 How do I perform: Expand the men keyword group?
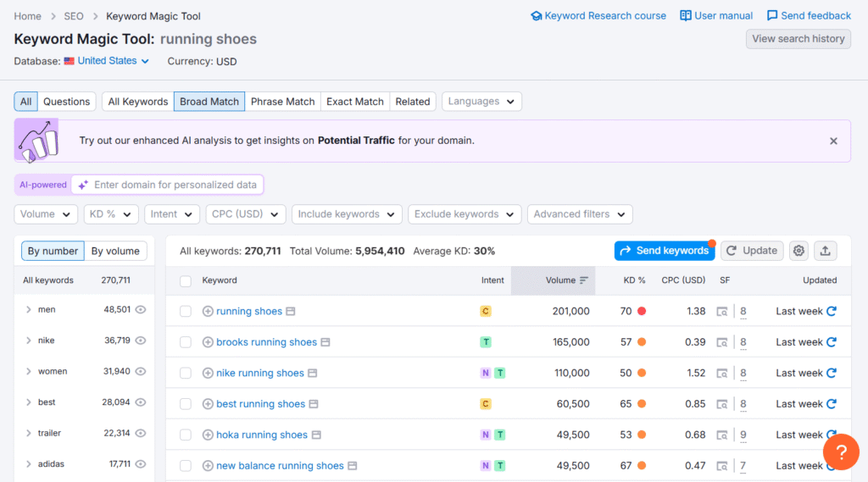(28, 310)
